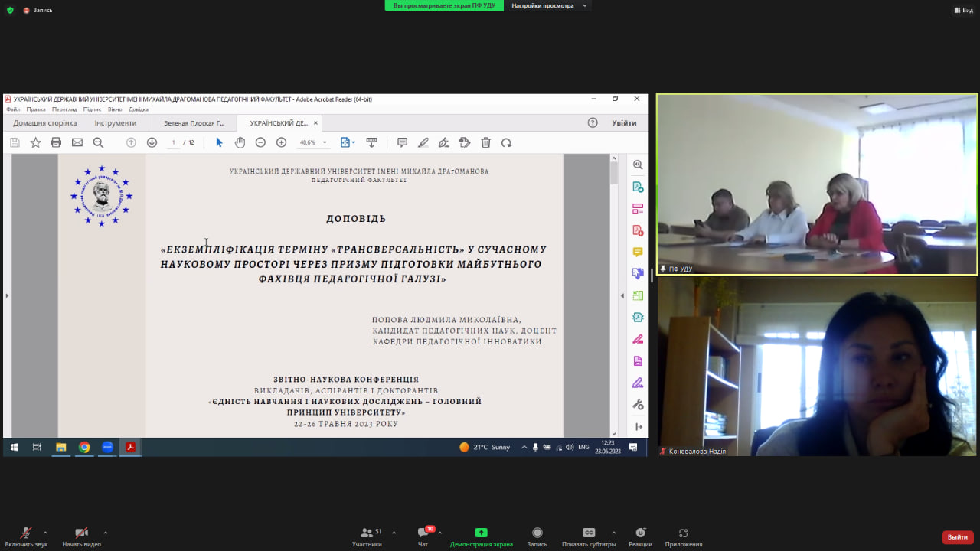The height and width of the screenshot is (551, 980).
Task: Add file to favorites with star icon
Action: 35,142
